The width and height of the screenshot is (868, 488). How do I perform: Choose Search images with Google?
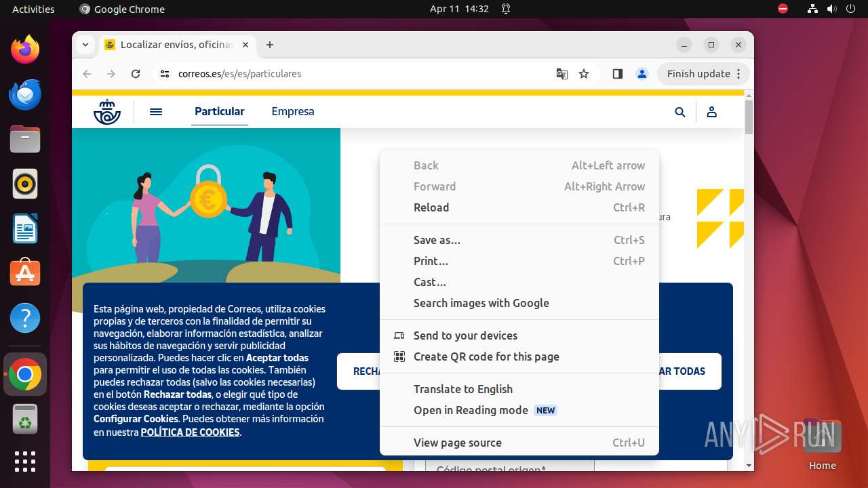pos(519,303)
